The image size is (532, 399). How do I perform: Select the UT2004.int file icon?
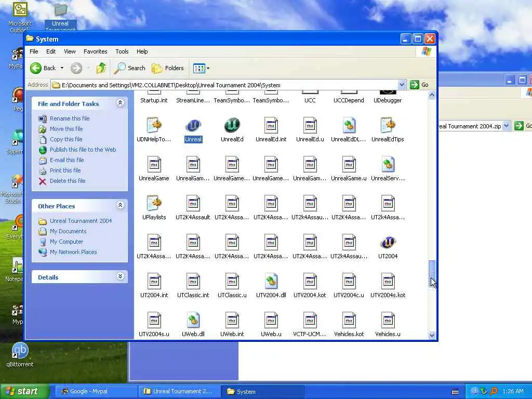(154, 281)
